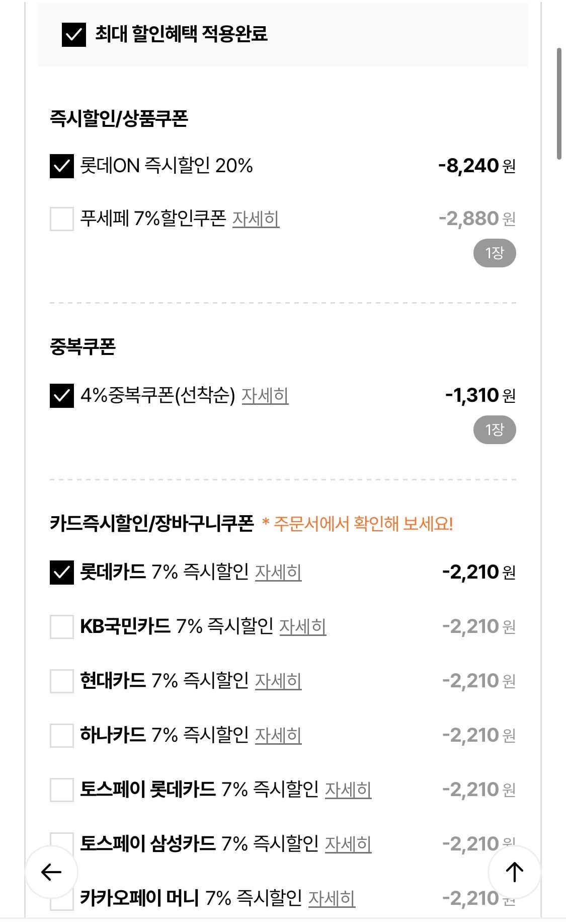
Task: Uncheck 롯데카드 7% 즉시할인 checkbox
Action: [x=61, y=573]
